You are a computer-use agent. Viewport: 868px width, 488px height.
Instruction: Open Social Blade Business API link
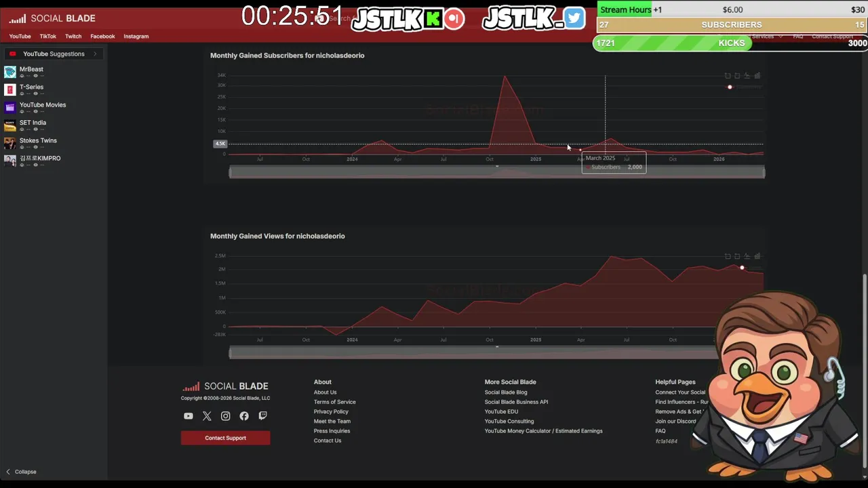coord(516,402)
